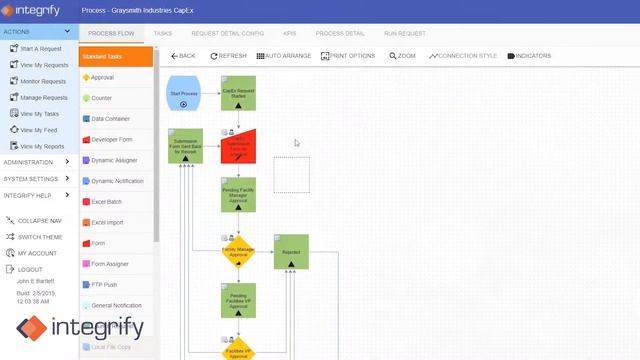Open the KPIs tab
This screenshot has width=640, height=360.
point(289,33)
